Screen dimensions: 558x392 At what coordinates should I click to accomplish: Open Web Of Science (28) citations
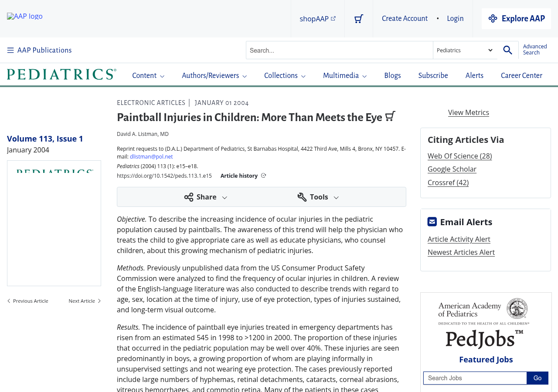coord(459,156)
